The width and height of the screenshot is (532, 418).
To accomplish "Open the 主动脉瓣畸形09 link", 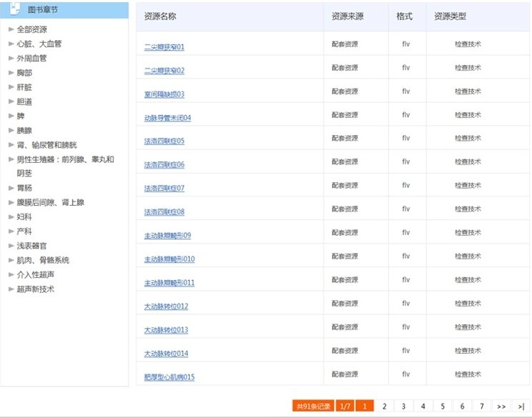I will pyautogui.click(x=168, y=235).
